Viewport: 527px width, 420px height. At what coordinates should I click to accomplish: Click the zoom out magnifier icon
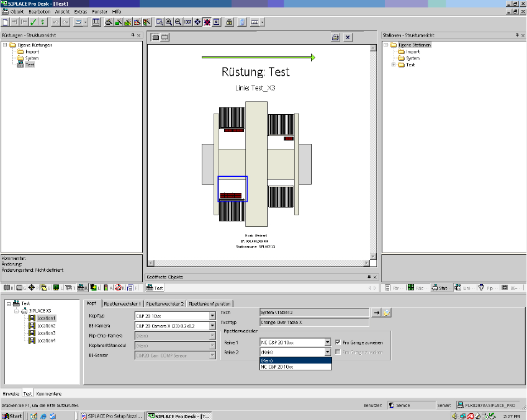178,22
